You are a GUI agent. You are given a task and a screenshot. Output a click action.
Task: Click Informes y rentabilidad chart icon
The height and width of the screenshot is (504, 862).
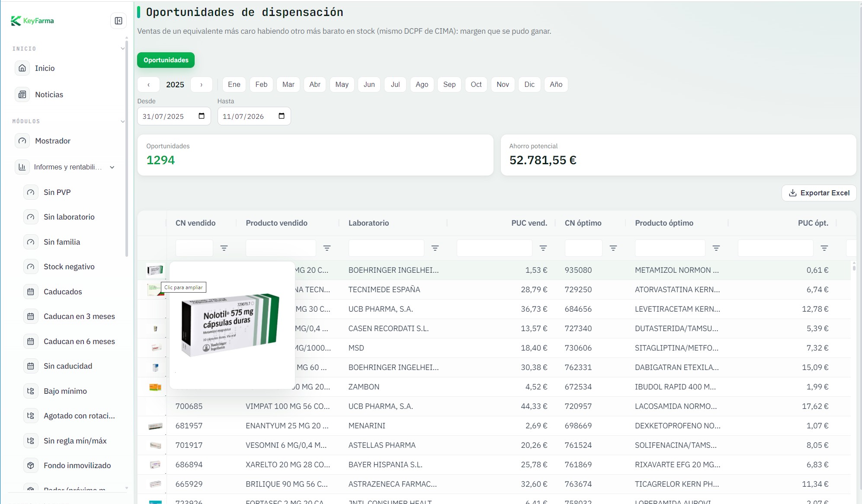click(x=22, y=167)
